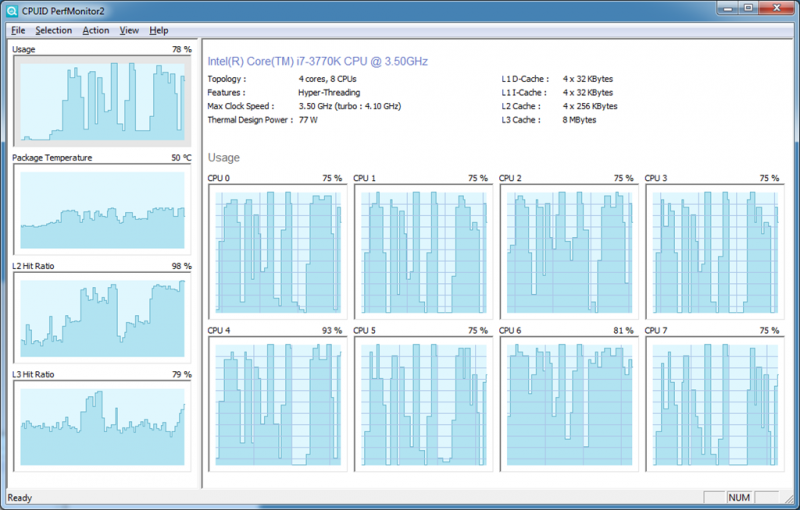The width and height of the screenshot is (800, 510).
Task: Select the L2 Hit Ratio graph
Action: 102,317
